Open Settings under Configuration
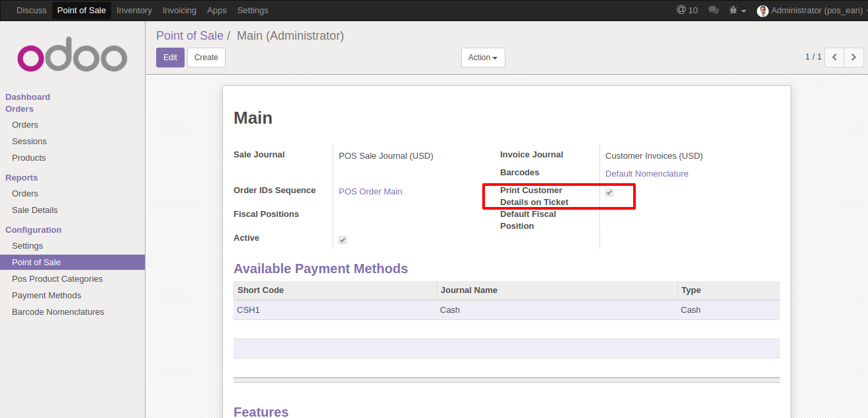This screenshot has width=868, height=418. pos(27,245)
